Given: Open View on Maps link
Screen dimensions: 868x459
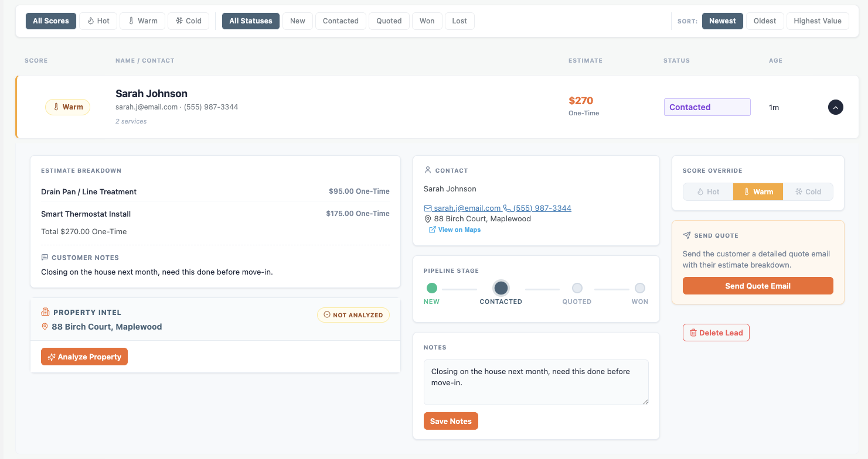Looking at the screenshot, I should pyautogui.click(x=455, y=229).
